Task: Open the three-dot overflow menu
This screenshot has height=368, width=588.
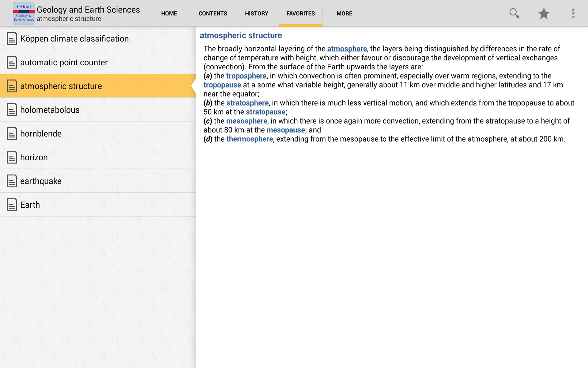Action: (x=573, y=13)
